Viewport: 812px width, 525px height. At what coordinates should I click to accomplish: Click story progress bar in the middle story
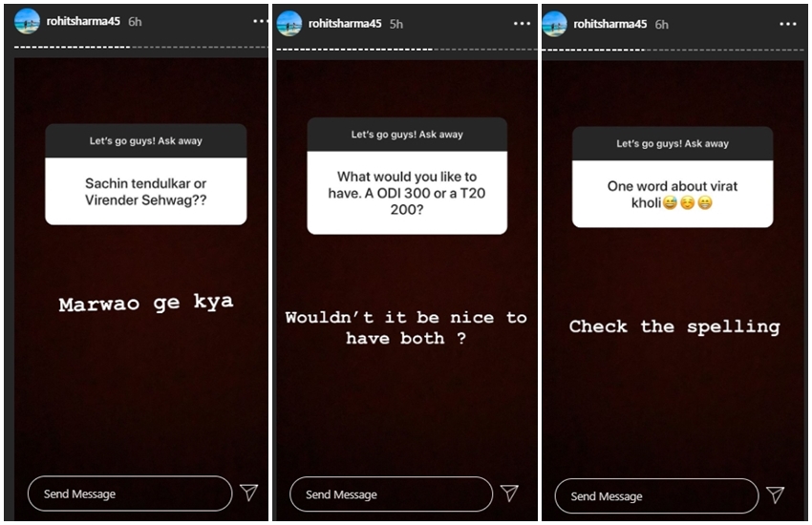[x=407, y=50]
